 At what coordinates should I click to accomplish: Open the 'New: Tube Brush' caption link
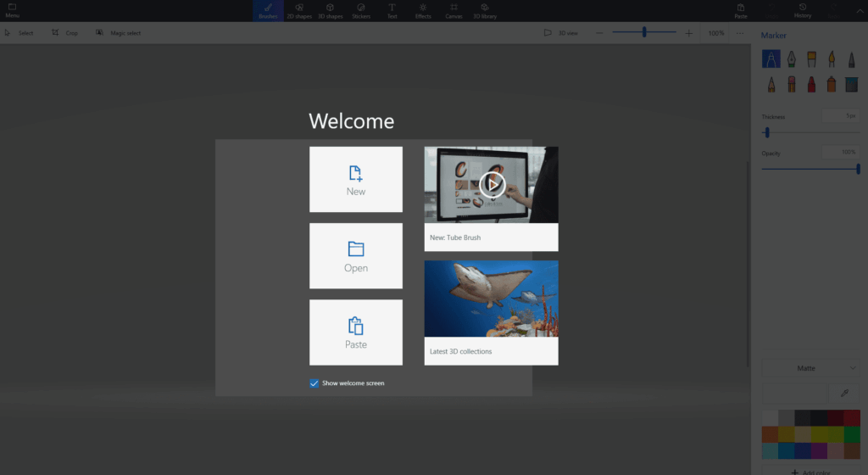(455, 237)
